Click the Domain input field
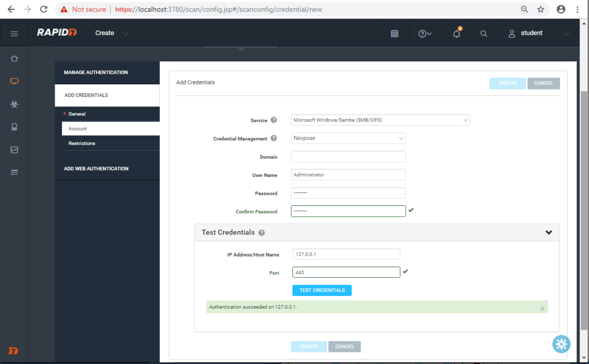Screen dimensions: 589x364 click(x=348, y=156)
